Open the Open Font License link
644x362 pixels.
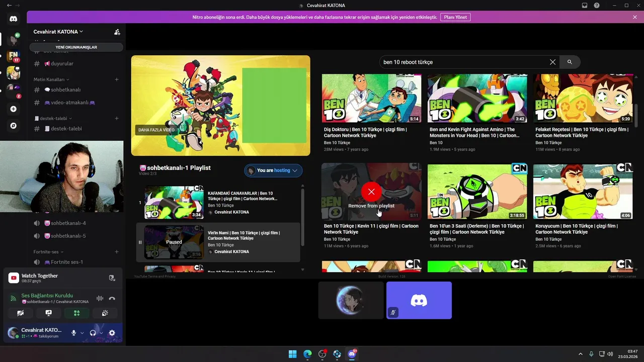[x=622, y=276]
